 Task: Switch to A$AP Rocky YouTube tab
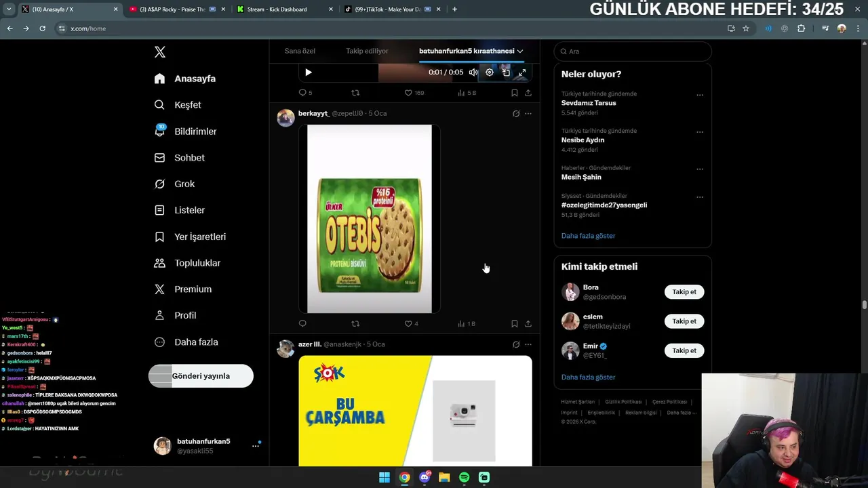click(x=176, y=9)
